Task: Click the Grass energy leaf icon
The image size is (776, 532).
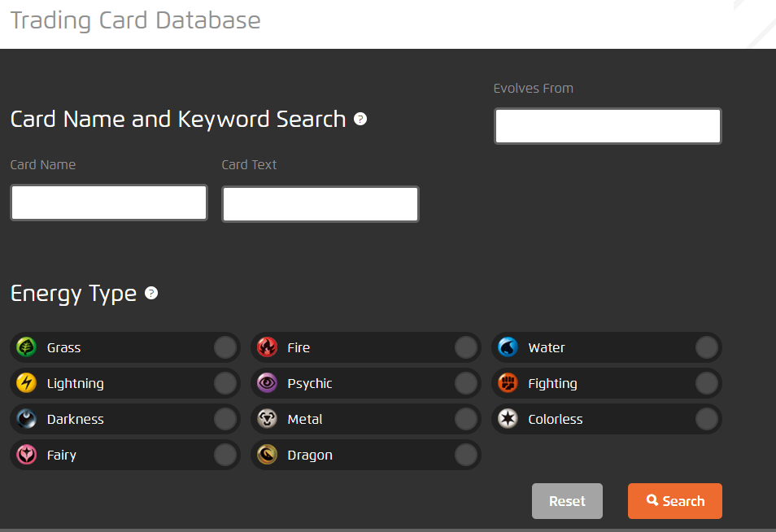Action: [26, 347]
